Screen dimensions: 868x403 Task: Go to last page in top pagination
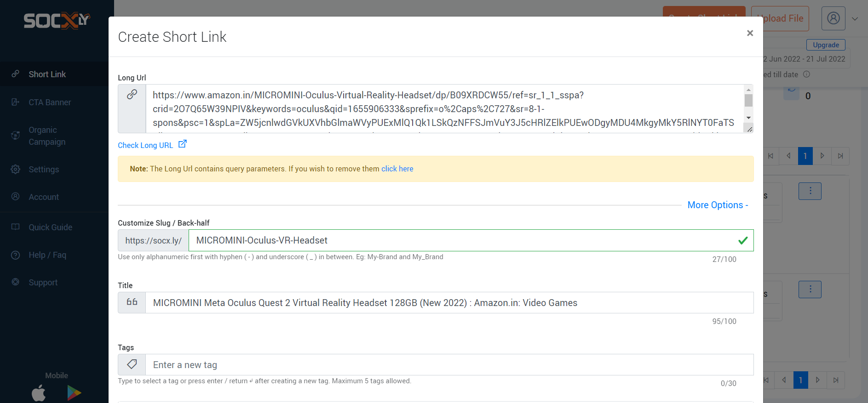(840, 156)
